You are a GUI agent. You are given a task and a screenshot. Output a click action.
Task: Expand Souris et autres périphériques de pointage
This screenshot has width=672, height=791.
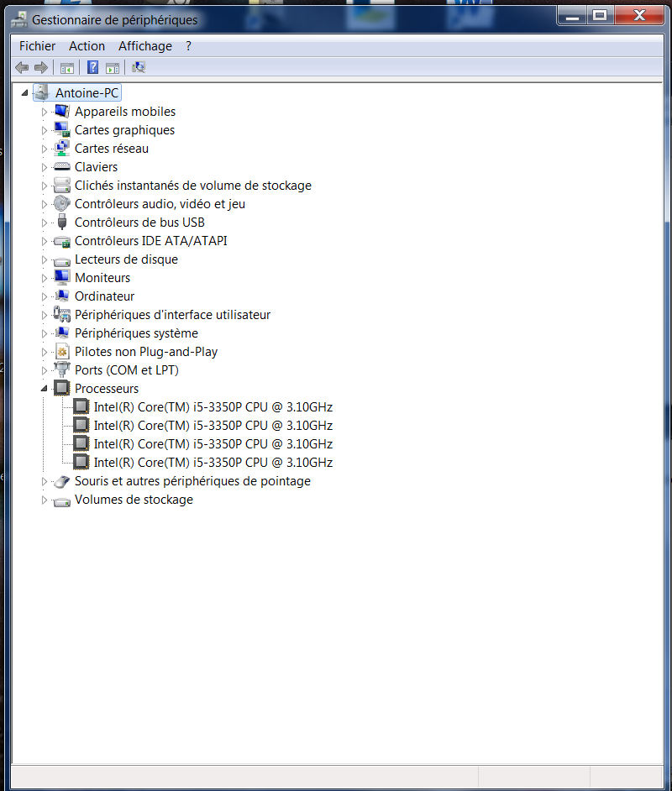(45, 481)
